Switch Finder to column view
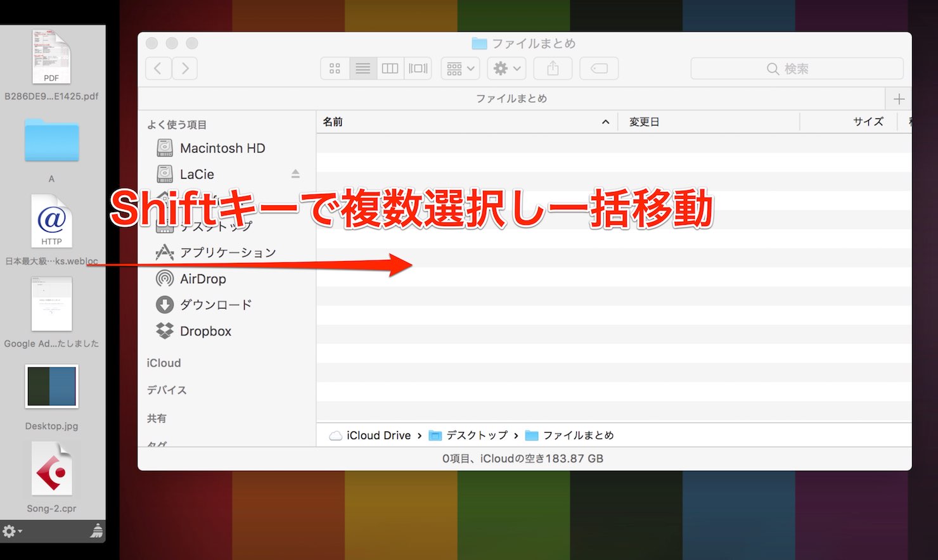 pos(390,68)
